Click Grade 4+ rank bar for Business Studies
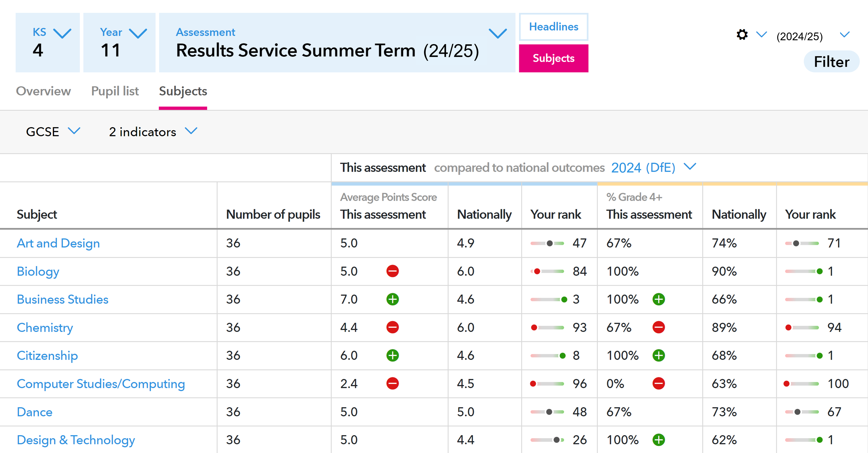This screenshot has height=453, width=868. pos(804,299)
